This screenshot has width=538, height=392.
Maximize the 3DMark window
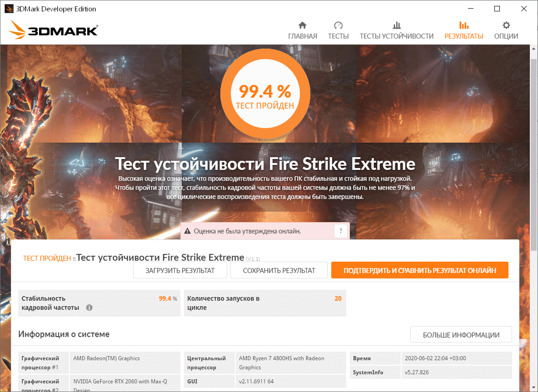[497, 9]
